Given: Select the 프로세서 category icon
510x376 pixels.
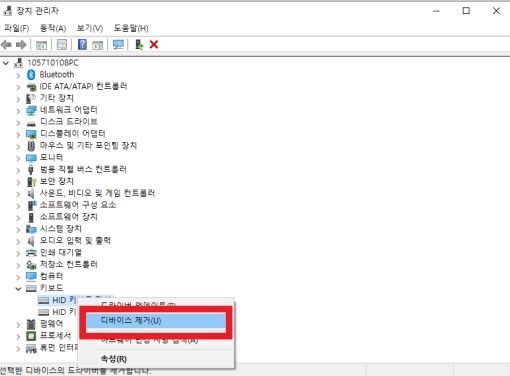Looking at the screenshot, I should click(x=31, y=336).
